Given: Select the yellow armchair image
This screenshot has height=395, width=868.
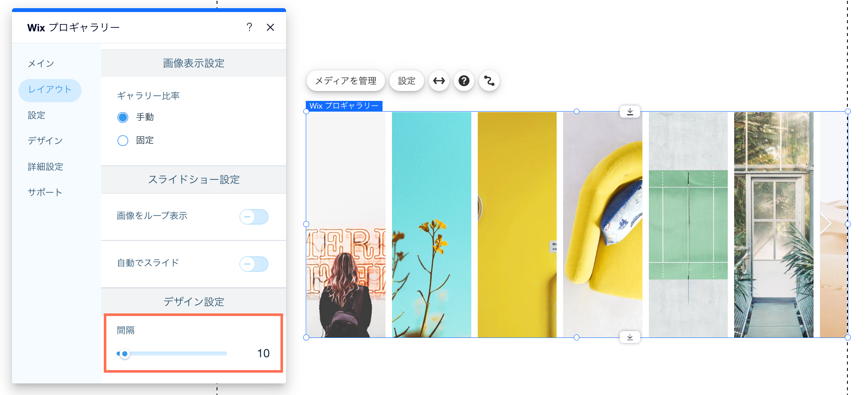Looking at the screenshot, I should click(x=603, y=225).
